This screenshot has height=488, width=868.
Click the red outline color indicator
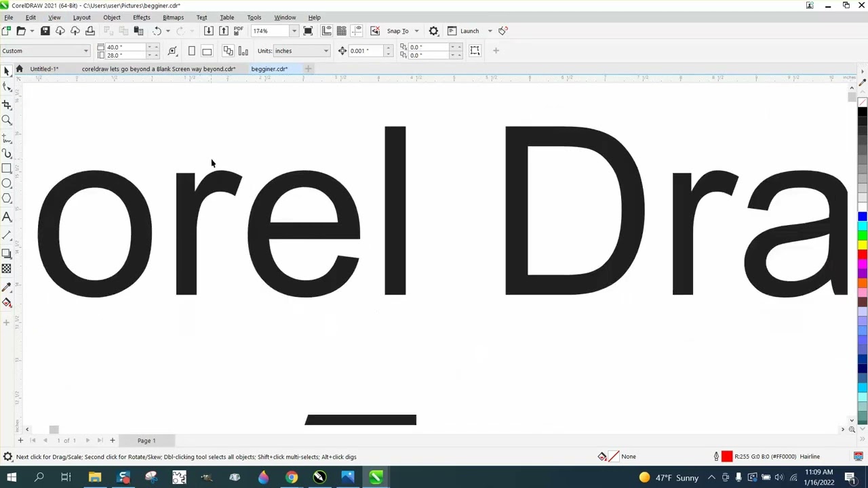point(727,457)
